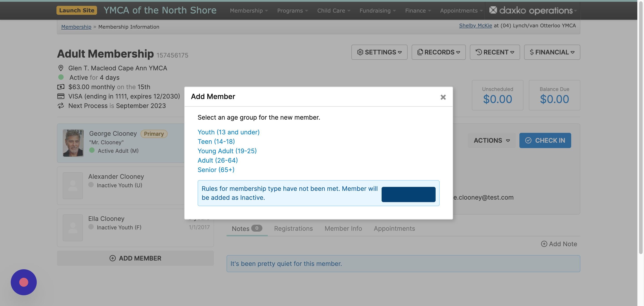Click the documents icon on Records button
Screen dimensions: 644x306
click(x=420, y=52)
